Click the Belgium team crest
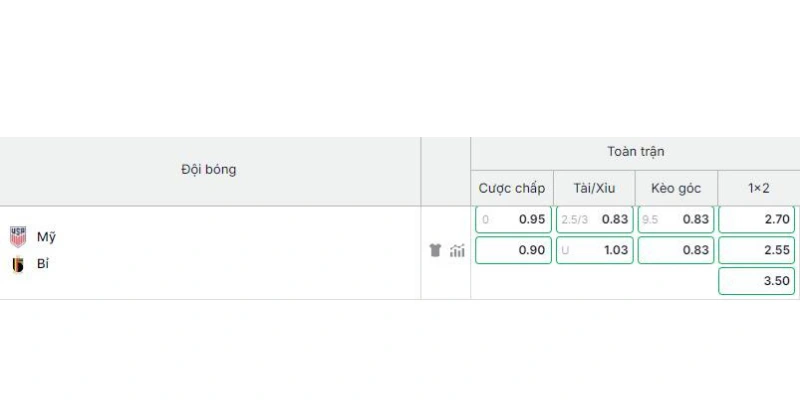This screenshot has height=400, width=800. point(18,264)
